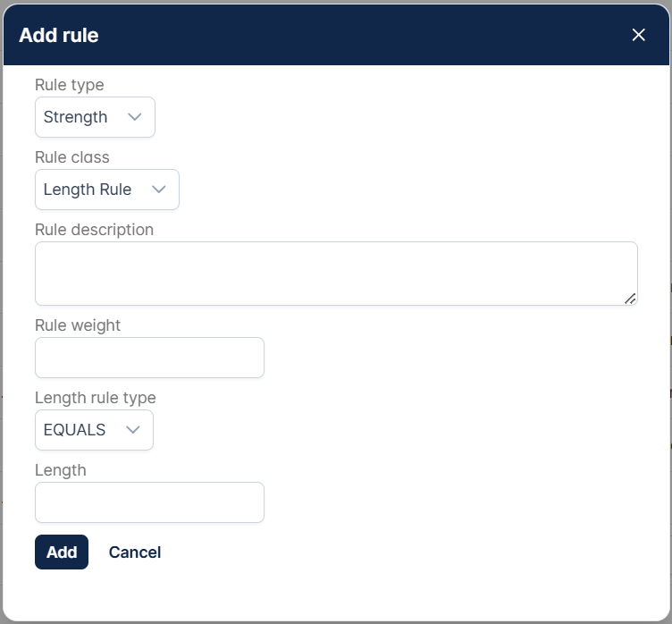Click the chevron arrow beside Strength
Screen dimensions: 672x624
pyautogui.click(x=135, y=117)
